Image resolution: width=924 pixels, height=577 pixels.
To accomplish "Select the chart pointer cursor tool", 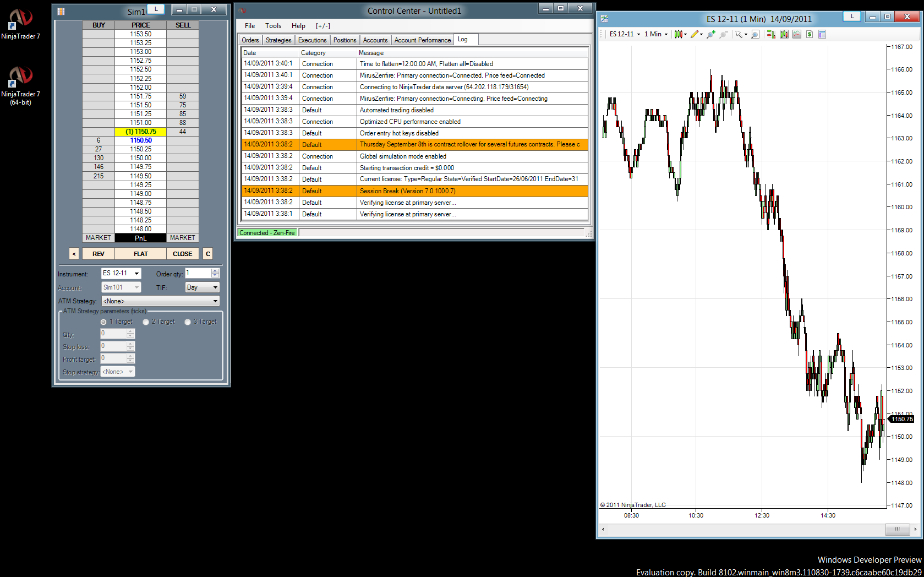I will (739, 34).
